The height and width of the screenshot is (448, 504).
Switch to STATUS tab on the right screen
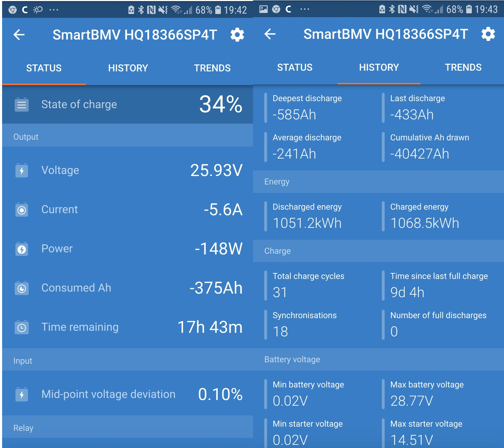[x=295, y=67]
